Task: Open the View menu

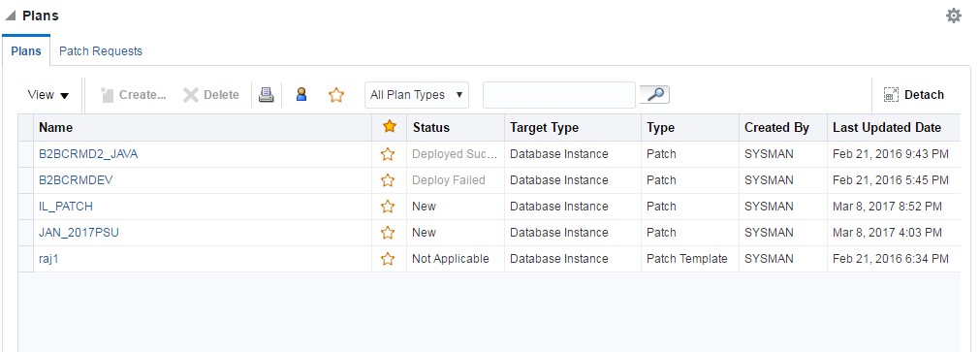Action: pyautogui.click(x=48, y=95)
